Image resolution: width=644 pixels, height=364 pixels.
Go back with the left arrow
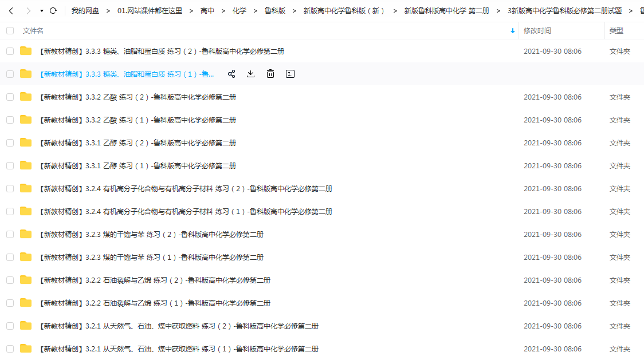coord(11,11)
